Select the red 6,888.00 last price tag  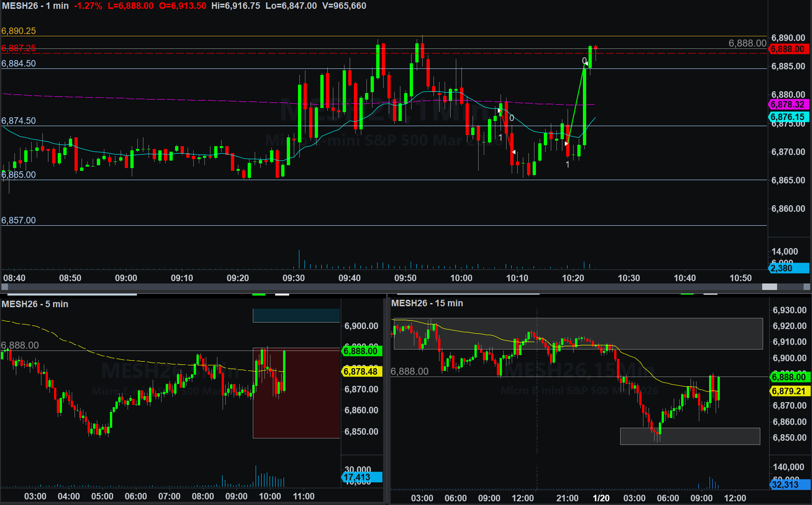coord(789,49)
